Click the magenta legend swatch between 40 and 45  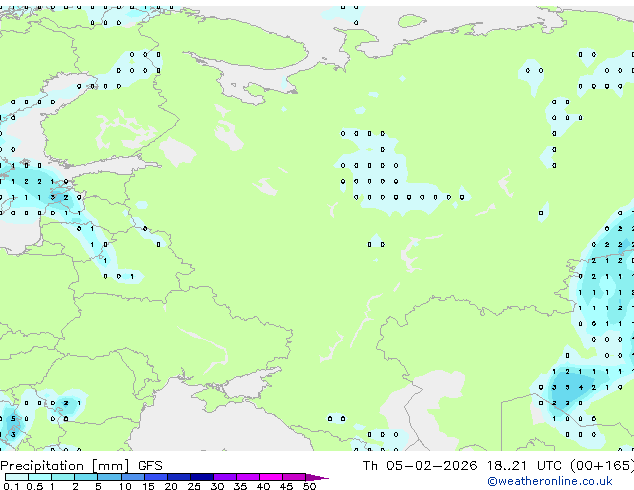[271, 477]
